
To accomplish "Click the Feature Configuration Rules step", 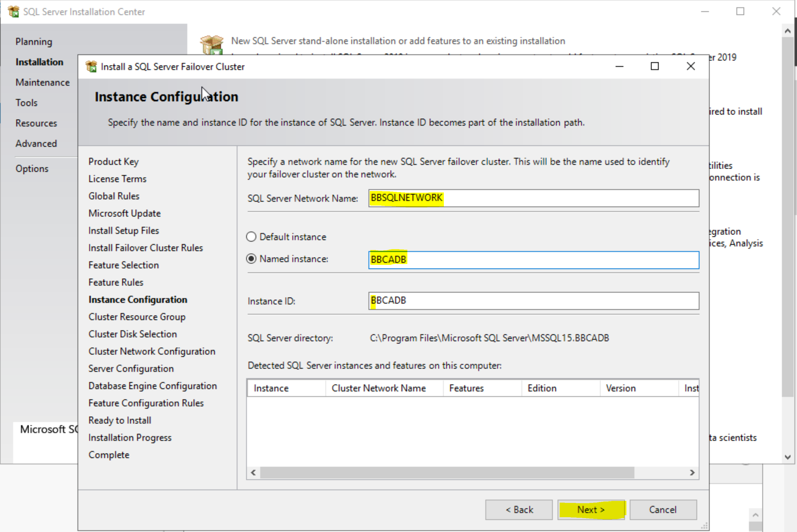I will 146,403.
